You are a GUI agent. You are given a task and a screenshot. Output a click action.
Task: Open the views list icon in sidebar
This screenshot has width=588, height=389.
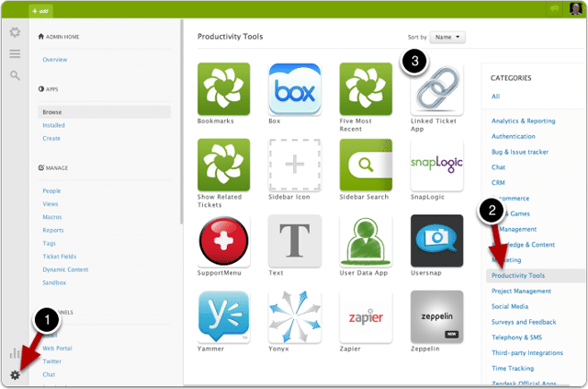(x=15, y=53)
